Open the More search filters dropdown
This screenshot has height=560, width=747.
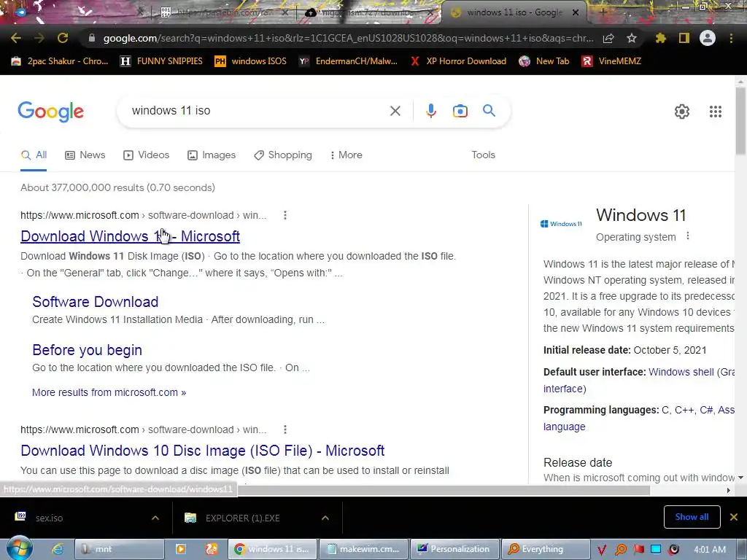[x=346, y=155]
